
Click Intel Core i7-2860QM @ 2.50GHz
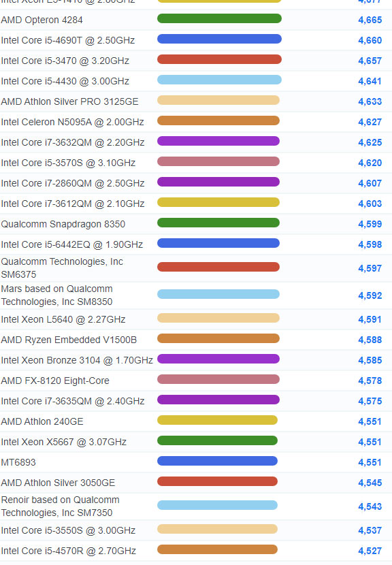pyautogui.click(x=73, y=183)
